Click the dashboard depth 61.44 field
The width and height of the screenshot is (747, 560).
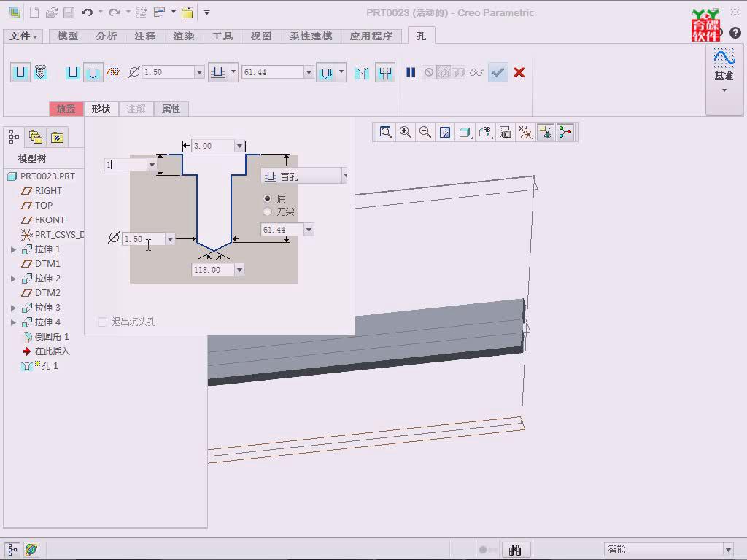[273, 72]
